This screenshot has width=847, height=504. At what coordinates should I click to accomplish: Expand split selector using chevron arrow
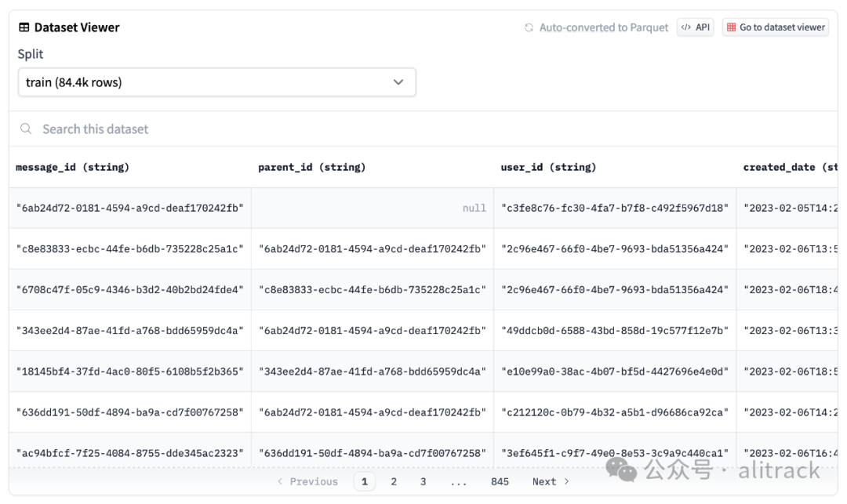tap(398, 82)
